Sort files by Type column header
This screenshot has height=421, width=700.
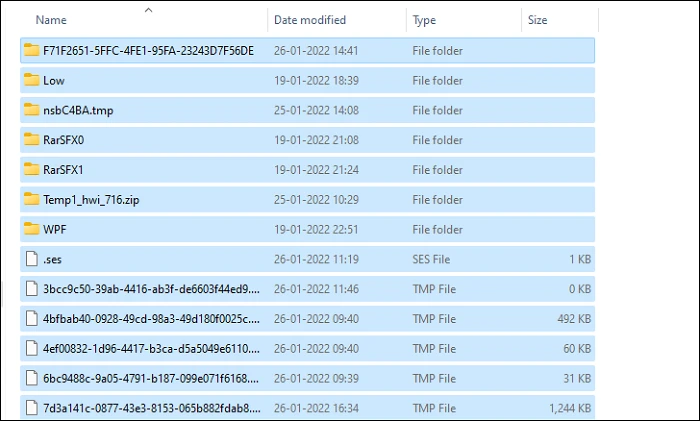424,20
